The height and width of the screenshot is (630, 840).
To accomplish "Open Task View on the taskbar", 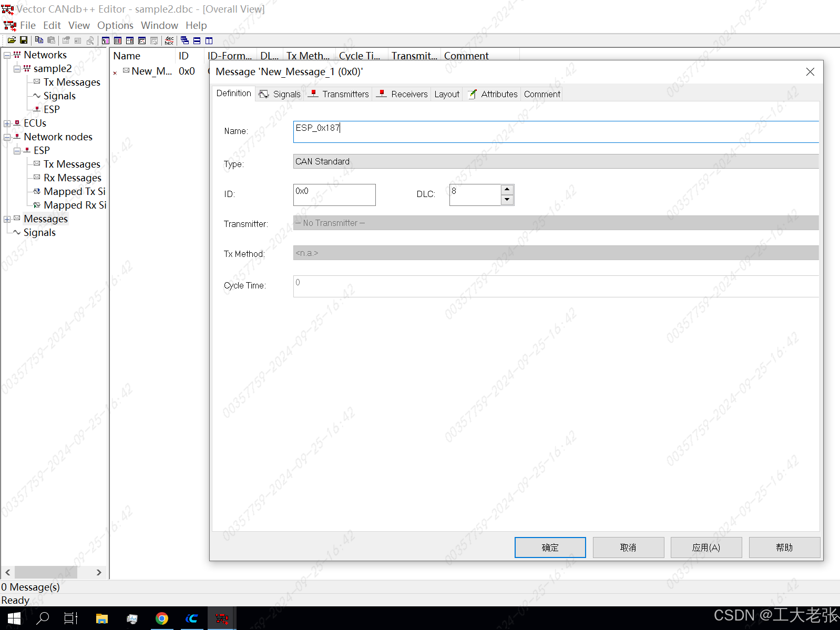I will [71, 618].
